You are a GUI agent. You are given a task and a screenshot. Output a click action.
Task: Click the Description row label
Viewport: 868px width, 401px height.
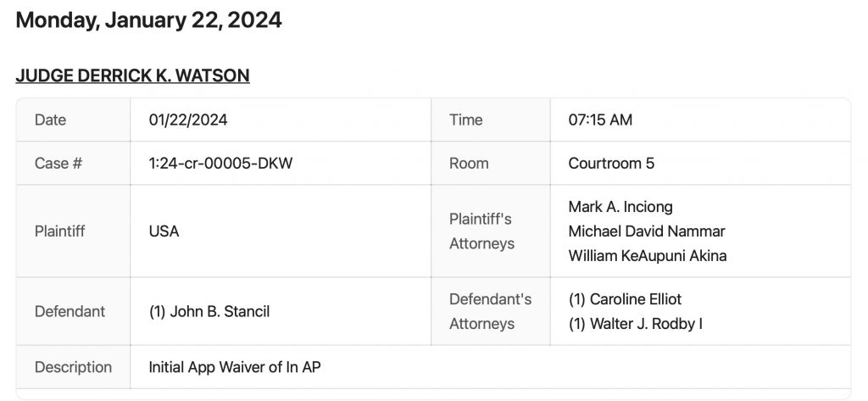73,367
